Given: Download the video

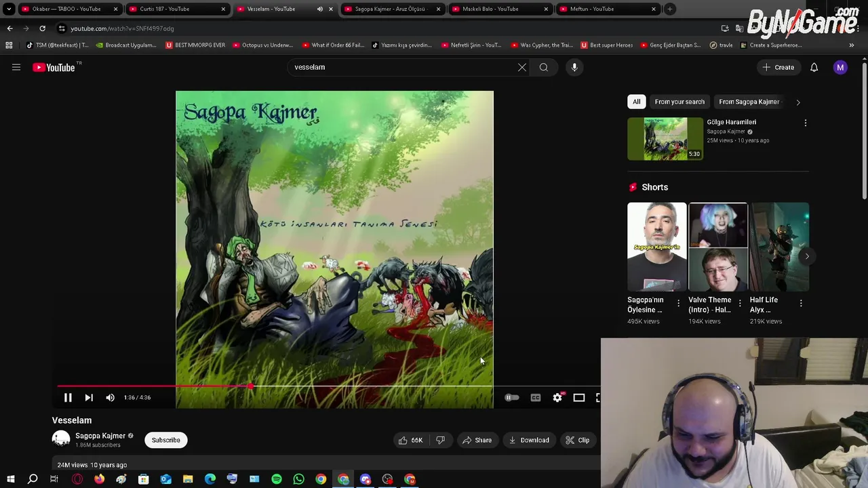Looking at the screenshot, I should click(528, 440).
